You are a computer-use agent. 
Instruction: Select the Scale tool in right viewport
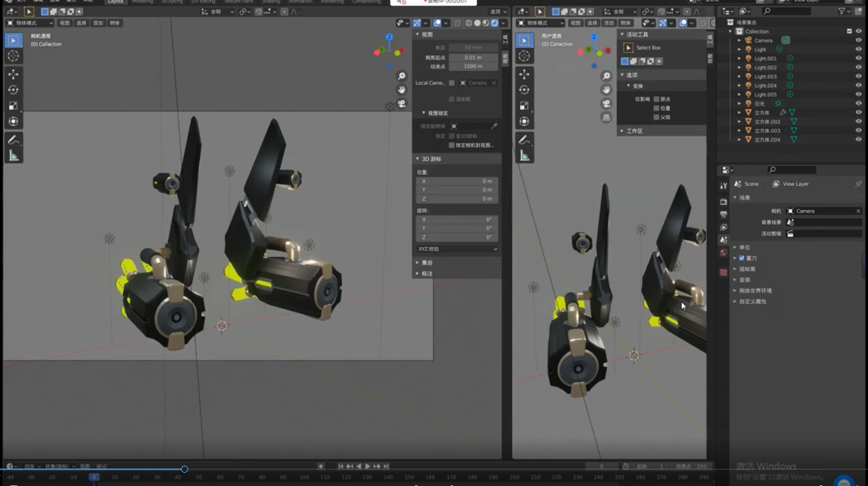pyautogui.click(x=524, y=106)
